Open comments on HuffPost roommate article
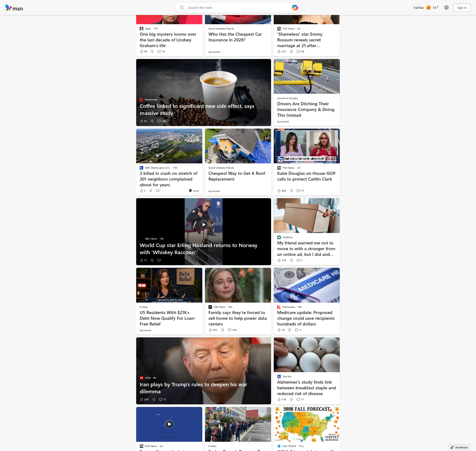The height and width of the screenshot is (451, 476). [299, 260]
